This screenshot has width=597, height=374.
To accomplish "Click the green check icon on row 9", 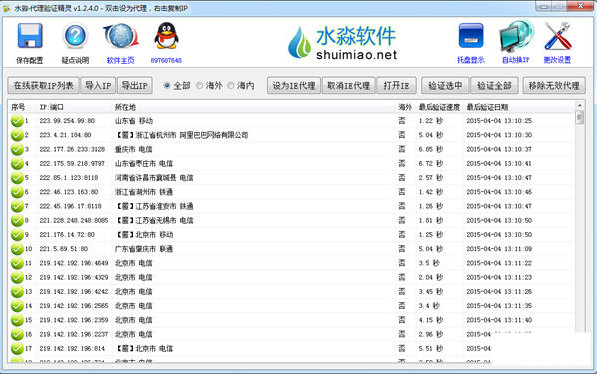I will (17, 235).
